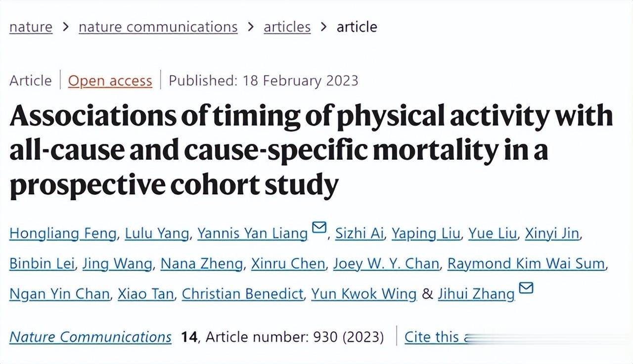The height and width of the screenshot is (364, 633).
Task: Open the nature communications breadcrumb
Action: point(158,27)
